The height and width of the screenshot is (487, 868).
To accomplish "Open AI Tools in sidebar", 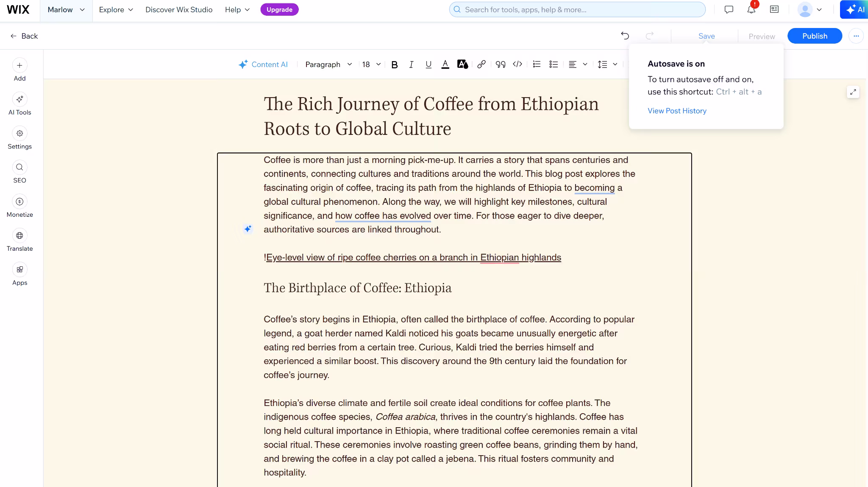I will (x=19, y=104).
